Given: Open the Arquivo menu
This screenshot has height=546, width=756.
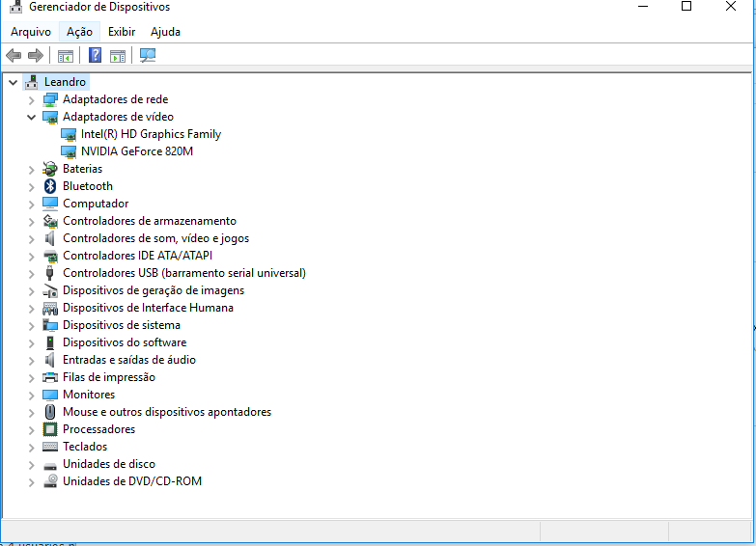Looking at the screenshot, I should coord(31,32).
